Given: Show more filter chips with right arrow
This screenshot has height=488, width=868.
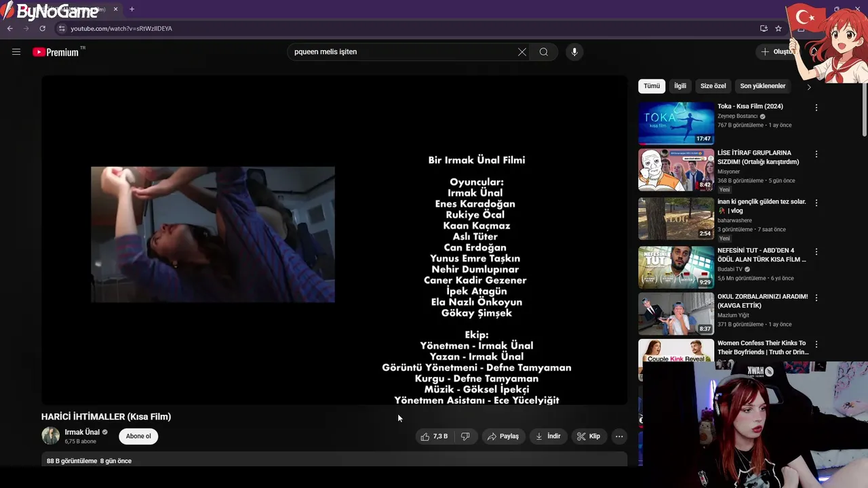Looking at the screenshot, I should point(808,87).
